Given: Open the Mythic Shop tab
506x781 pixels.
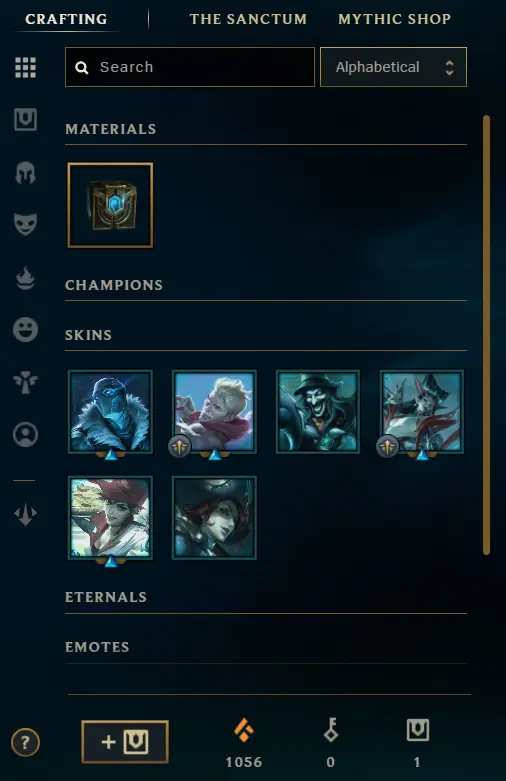Looking at the screenshot, I should pos(394,19).
